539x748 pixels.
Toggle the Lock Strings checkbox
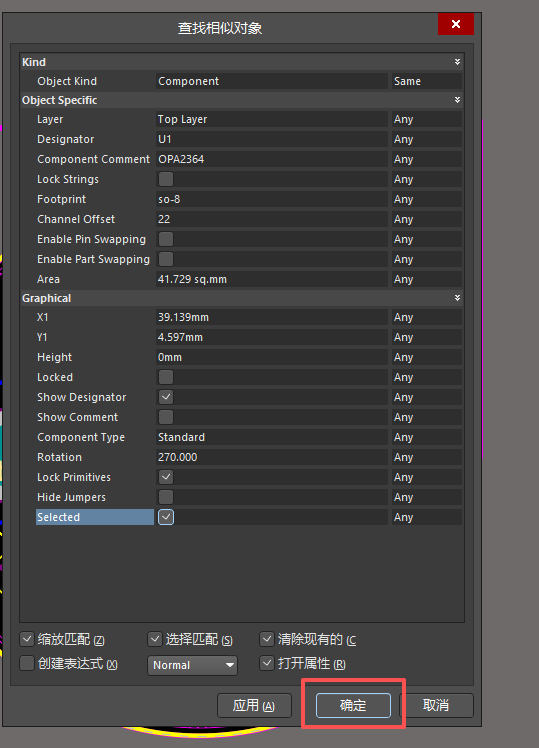[x=166, y=179]
